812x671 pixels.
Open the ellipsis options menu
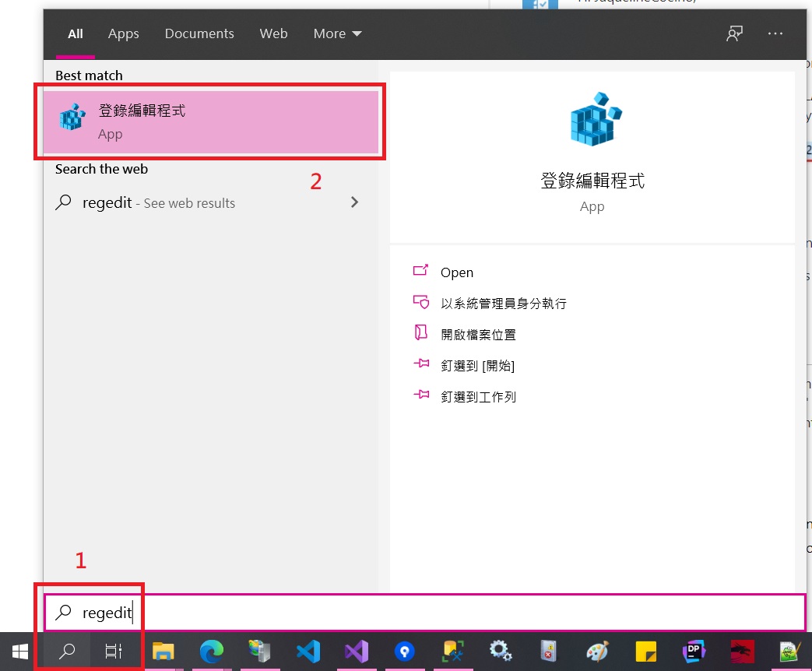coord(775,33)
